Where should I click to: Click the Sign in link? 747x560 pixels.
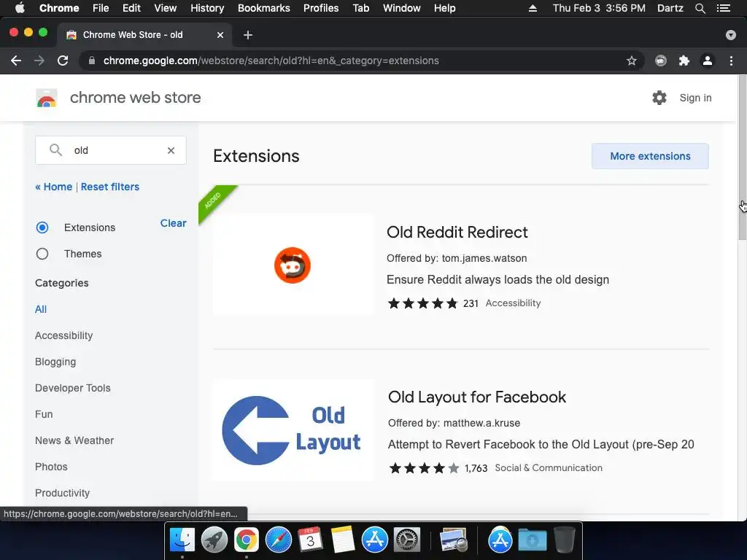tap(695, 98)
